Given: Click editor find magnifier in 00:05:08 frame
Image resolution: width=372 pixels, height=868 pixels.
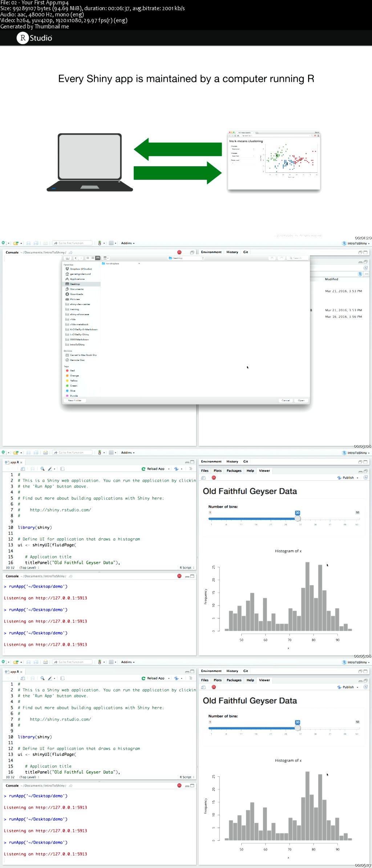Looking at the screenshot, I should tap(43, 469).
